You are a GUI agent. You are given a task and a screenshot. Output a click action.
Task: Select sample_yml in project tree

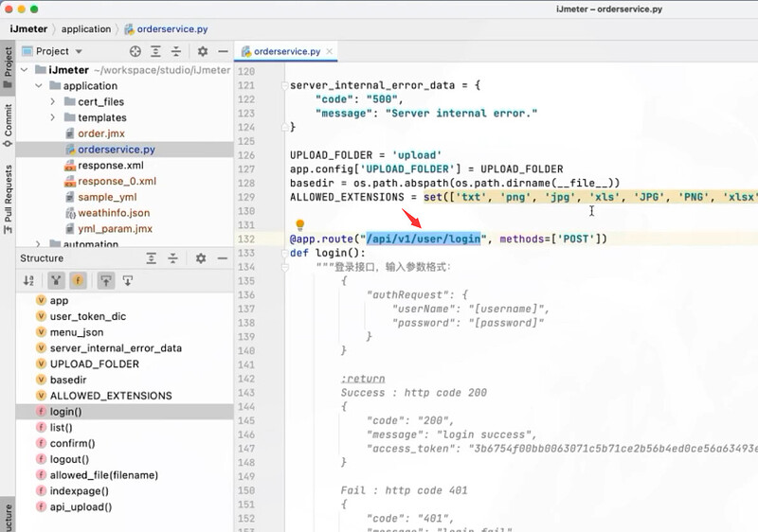coord(107,198)
